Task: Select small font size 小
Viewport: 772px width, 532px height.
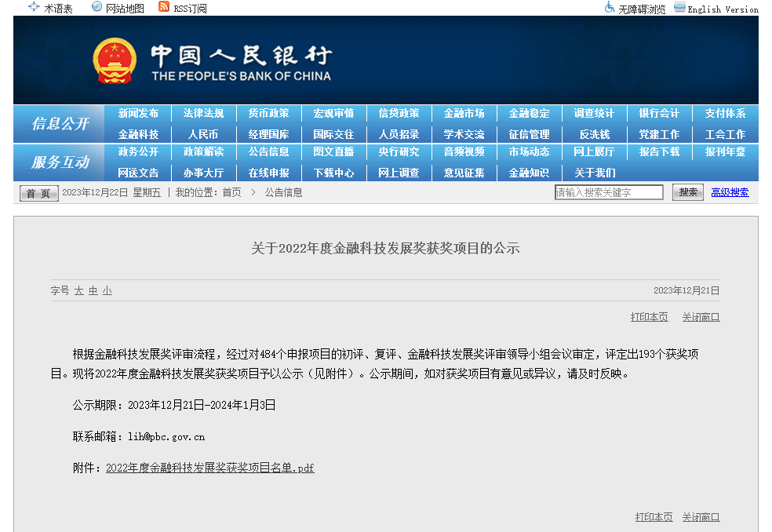Action: pos(107,291)
